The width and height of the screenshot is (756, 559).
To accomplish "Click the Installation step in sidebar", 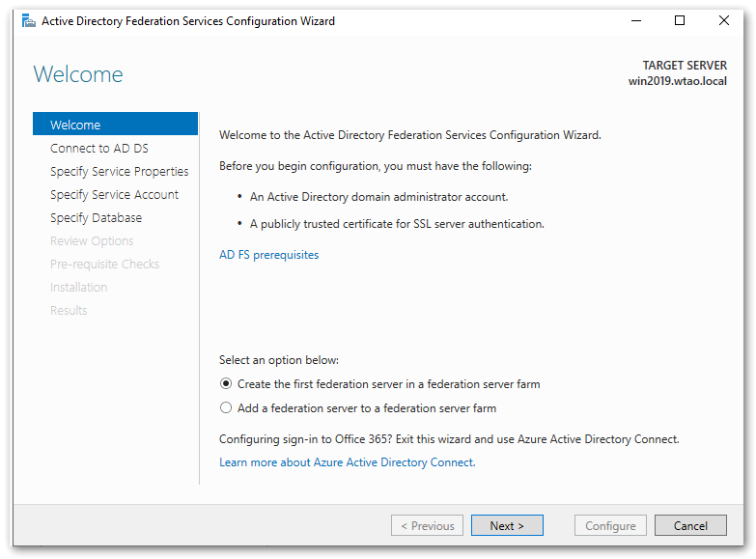I will pyautogui.click(x=79, y=288).
